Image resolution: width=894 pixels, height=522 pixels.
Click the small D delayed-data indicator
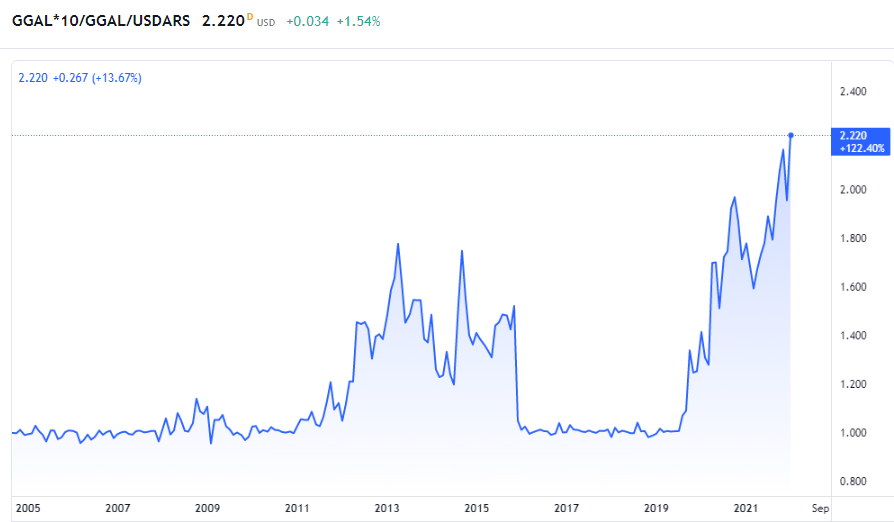[x=250, y=17]
